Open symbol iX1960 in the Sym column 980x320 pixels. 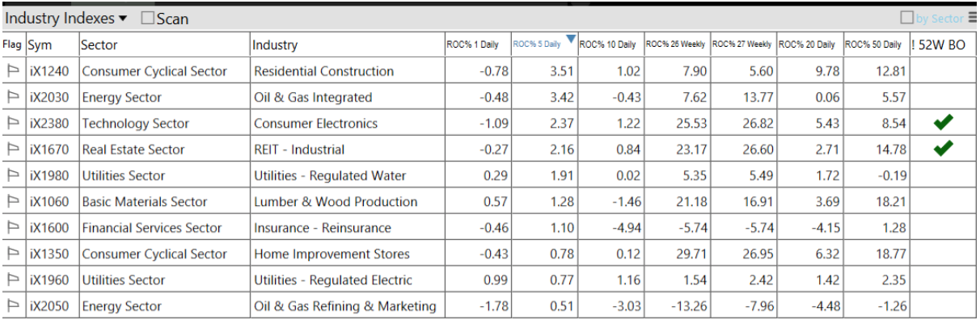[x=50, y=280]
